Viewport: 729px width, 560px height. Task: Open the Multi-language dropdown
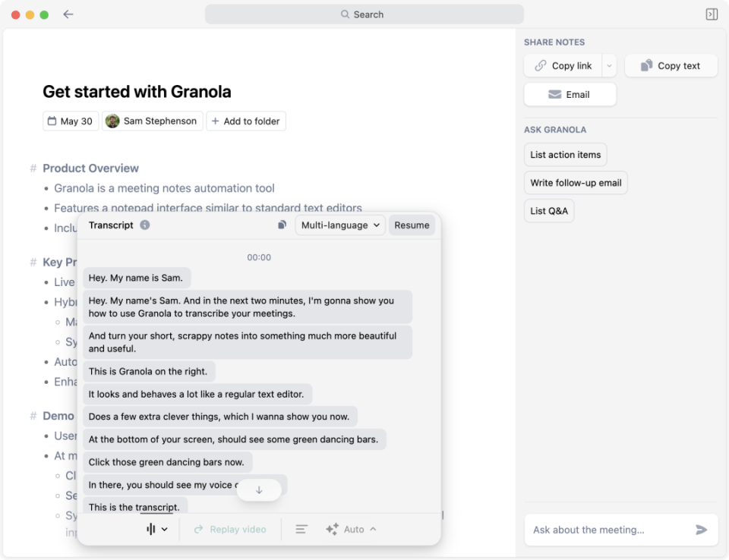pos(340,225)
